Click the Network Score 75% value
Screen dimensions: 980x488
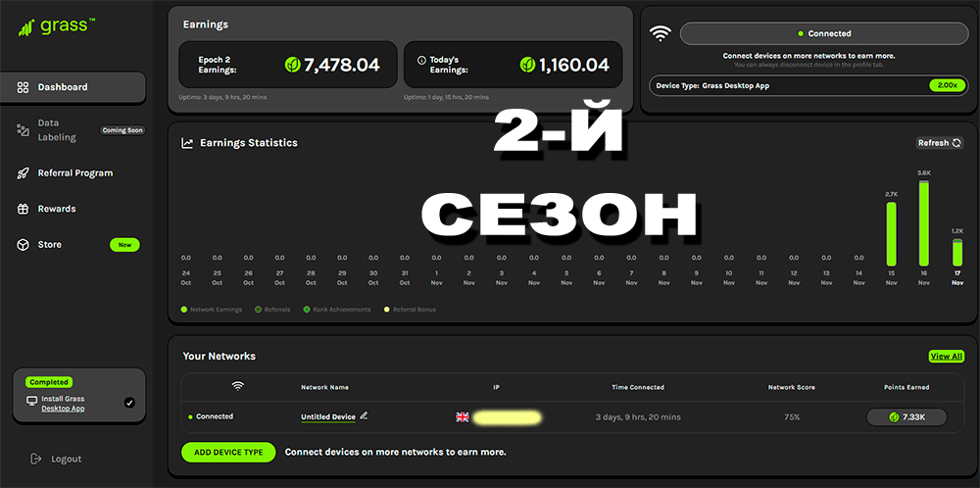(x=792, y=416)
